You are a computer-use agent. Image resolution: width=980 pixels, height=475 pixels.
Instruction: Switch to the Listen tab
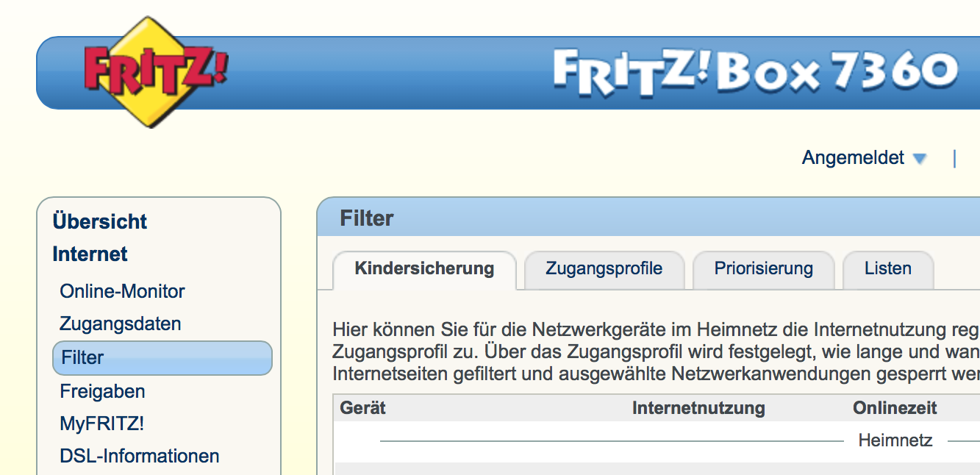(888, 269)
